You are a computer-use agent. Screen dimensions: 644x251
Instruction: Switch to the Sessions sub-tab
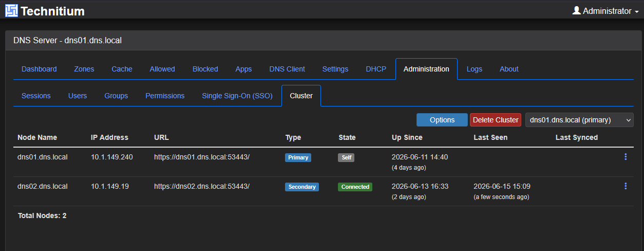click(x=36, y=96)
